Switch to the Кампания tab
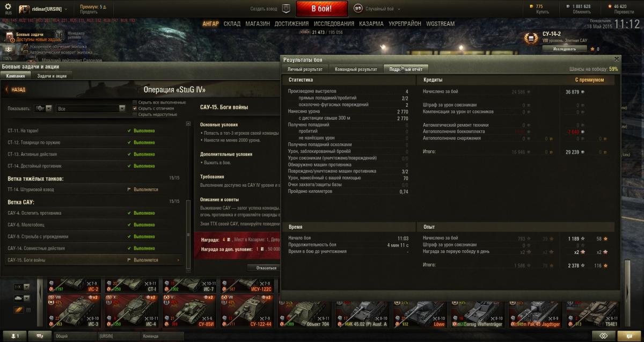The width and height of the screenshot is (644, 342). pyautogui.click(x=16, y=76)
